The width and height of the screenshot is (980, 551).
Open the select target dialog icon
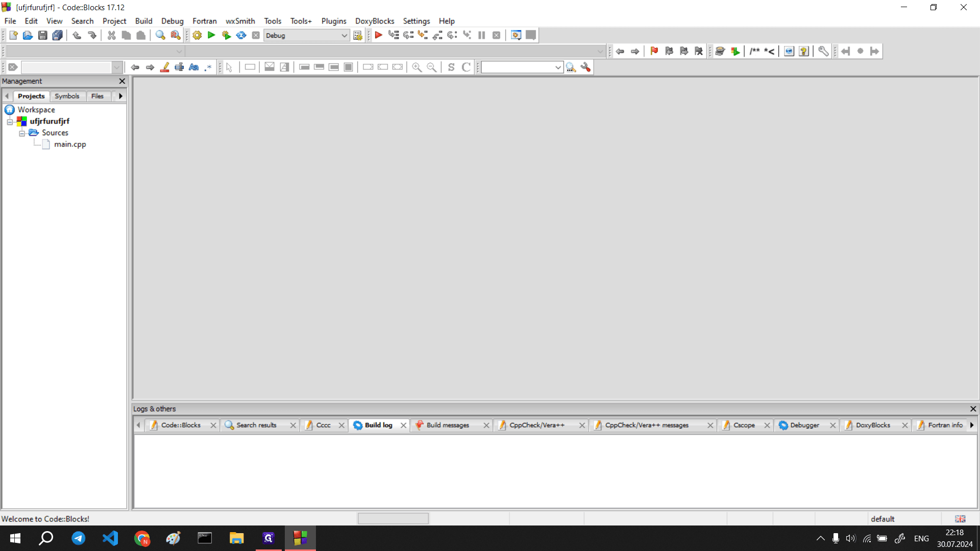click(358, 35)
